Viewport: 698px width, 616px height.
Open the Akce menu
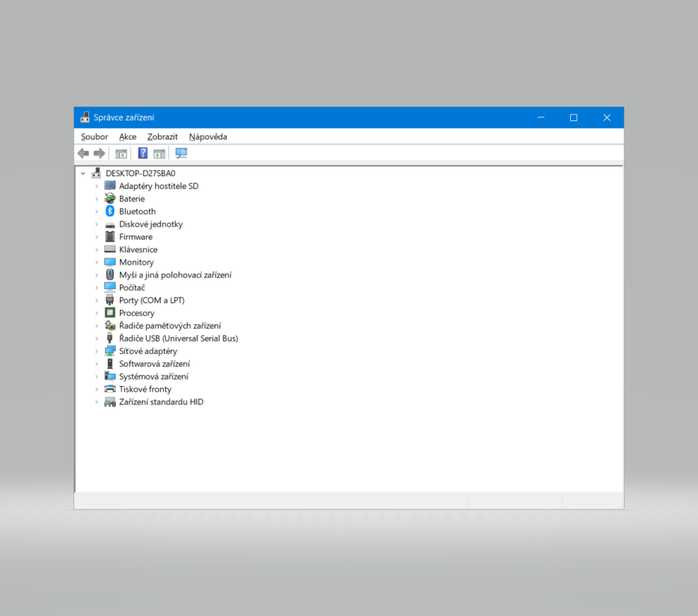click(128, 137)
